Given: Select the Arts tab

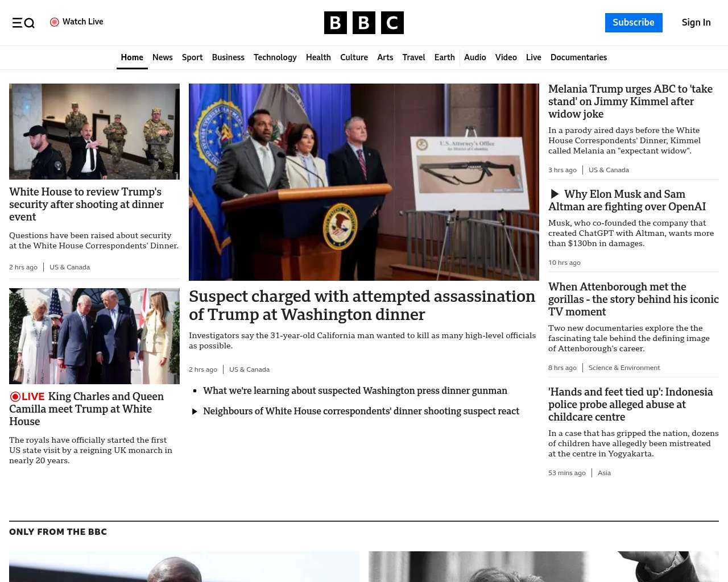Looking at the screenshot, I should pos(385,57).
